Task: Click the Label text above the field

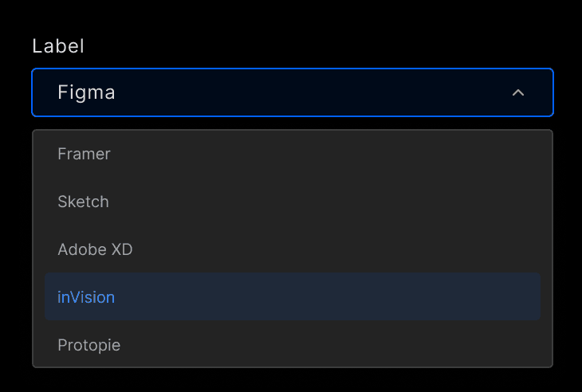Action: 58,45
